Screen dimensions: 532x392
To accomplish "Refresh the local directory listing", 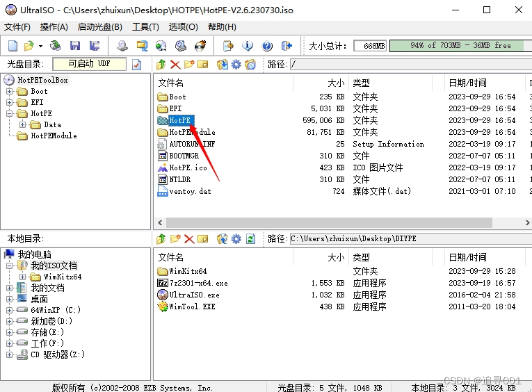I will click(x=250, y=239).
